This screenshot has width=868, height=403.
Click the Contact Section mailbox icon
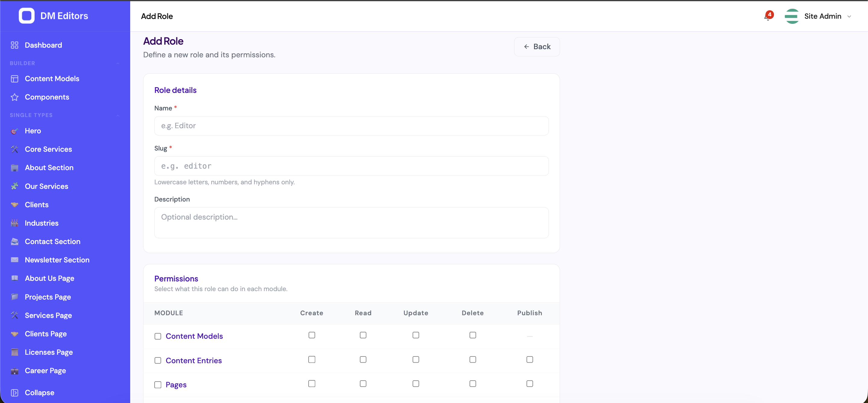click(14, 241)
